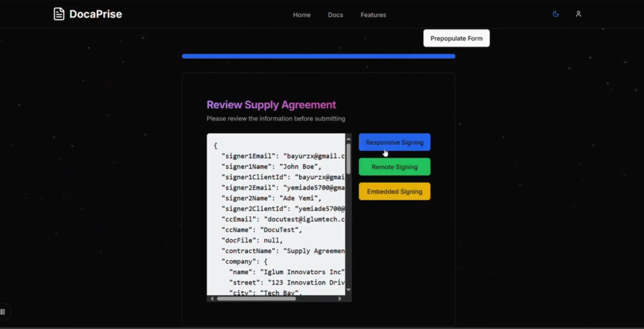This screenshot has height=329, width=644.
Task: Click the JSON panel scroll-right arrow
Action: 340,299
